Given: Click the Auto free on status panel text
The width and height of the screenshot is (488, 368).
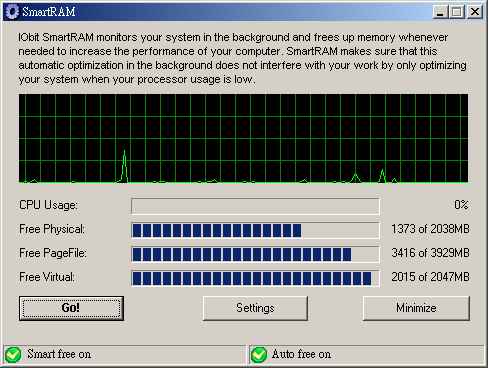Looking at the screenshot, I should pos(301,354).
